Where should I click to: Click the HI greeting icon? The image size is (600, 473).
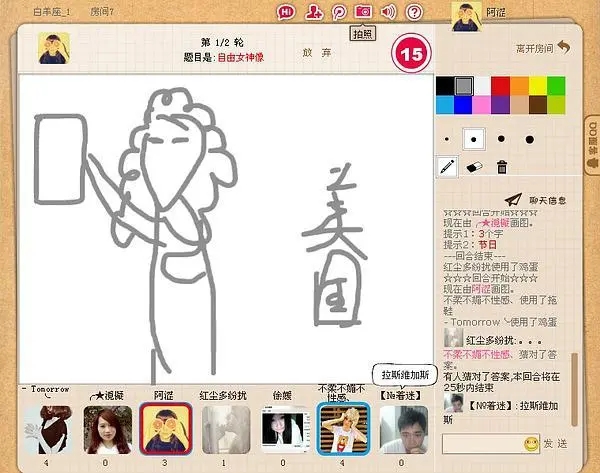coord(287,12)
